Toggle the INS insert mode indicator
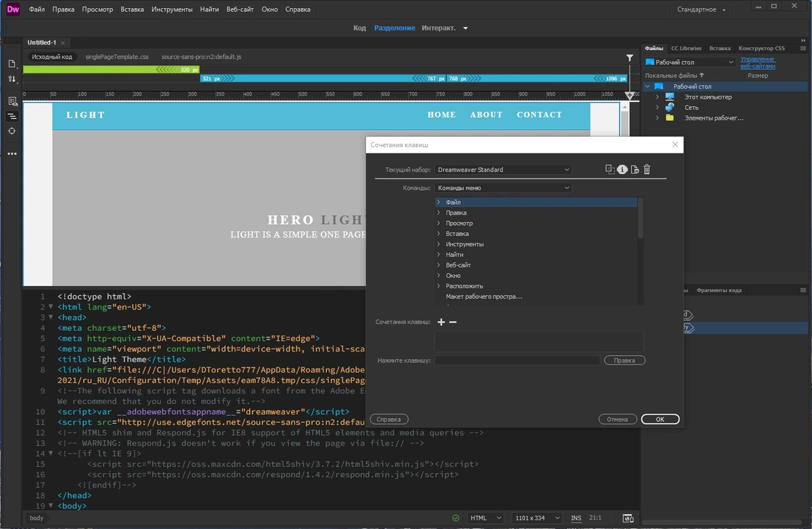 pyautogui.click(x=576, y=518)
